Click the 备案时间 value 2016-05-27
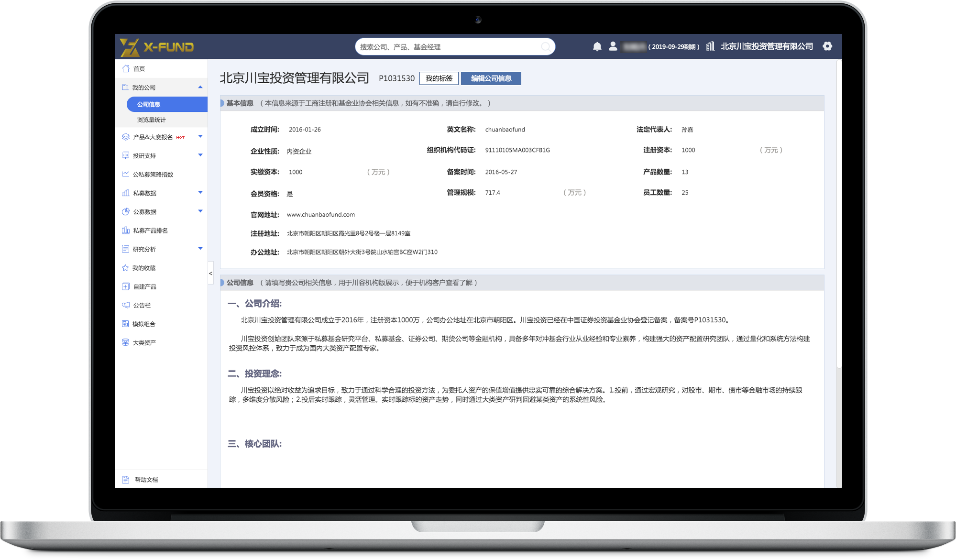The image size is (956, 560). tap(501, 172)
